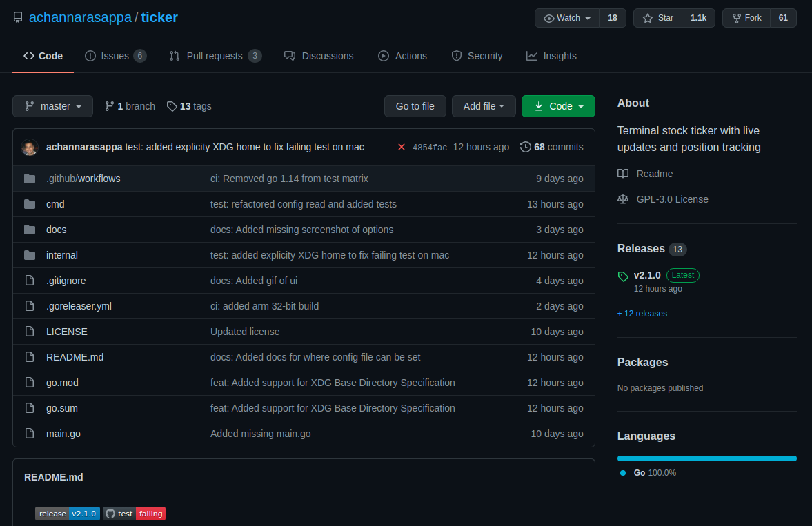View the 13 tags link

click(189, 106)
